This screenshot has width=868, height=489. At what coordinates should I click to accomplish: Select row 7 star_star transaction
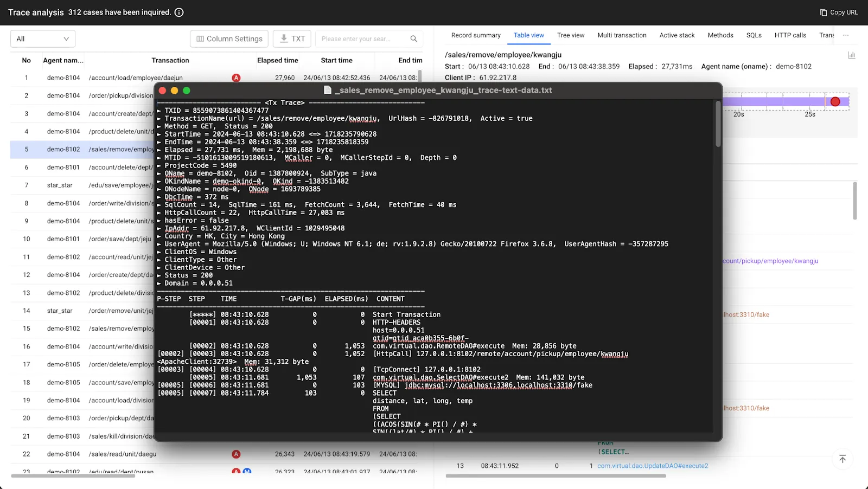click(x=82, y=185)
